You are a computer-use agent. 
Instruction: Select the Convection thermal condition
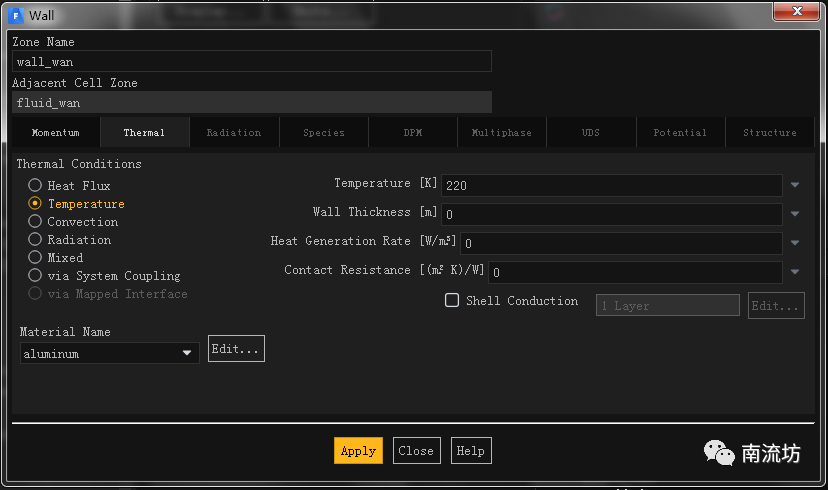click(x=35, y=222)
